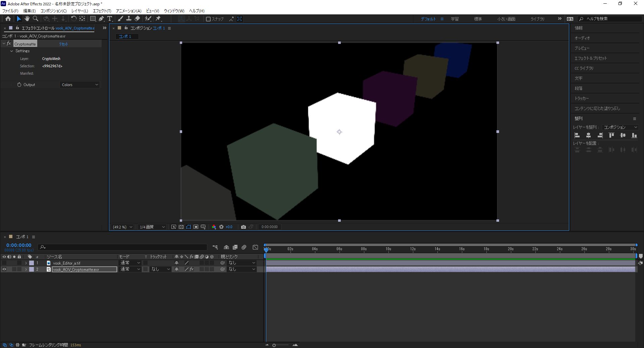
Task: Click the リセット link for Cryptomatte
Action: point(63,44)
